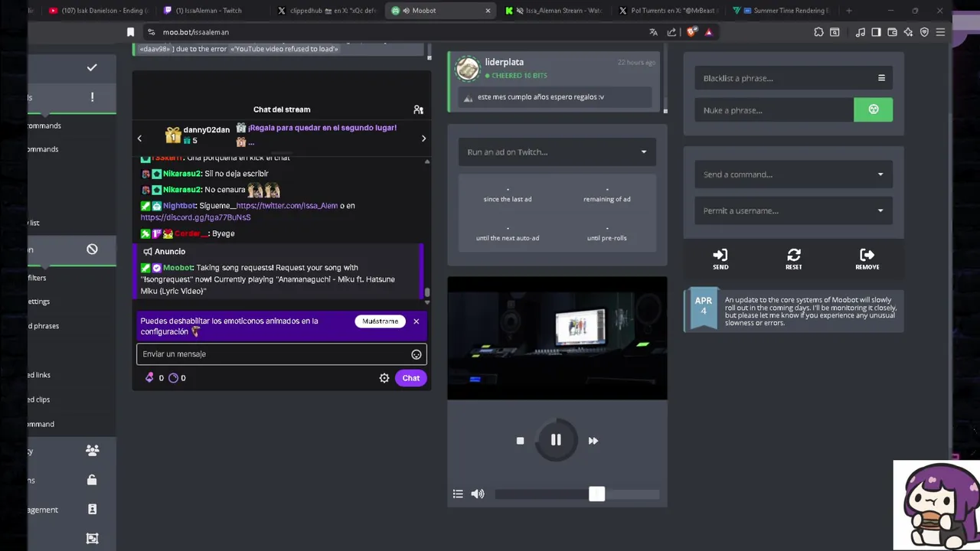This screenshot has height=551, width=980.
Task: Open the discord.gg invite link in chat
Action: click(x=195, y=217)
